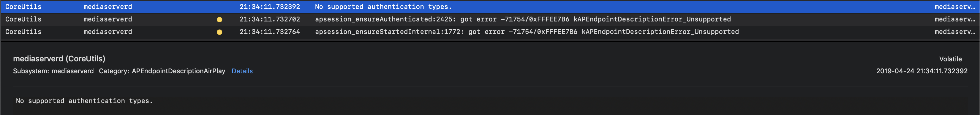Open the Details link in the info pane
The image size is (980, 115).
pos(242,71)
